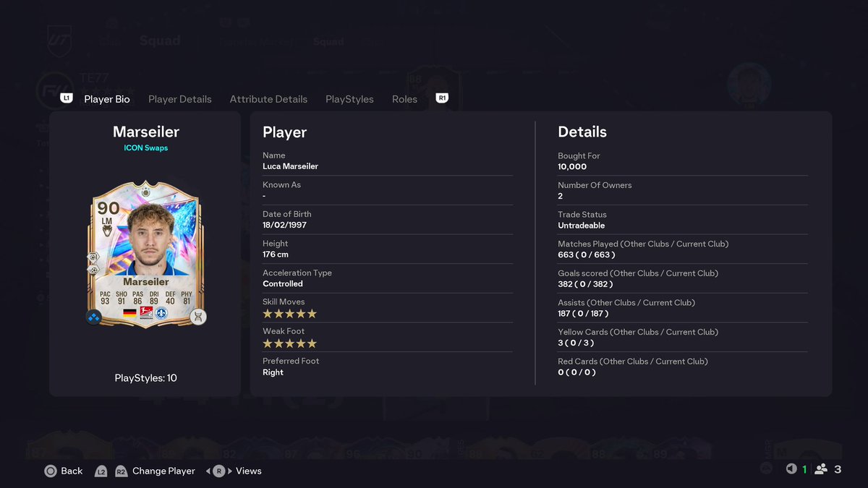Click the PHY 81 stat on the card
Screen dimensions: 868x488
tap(187, 297)
